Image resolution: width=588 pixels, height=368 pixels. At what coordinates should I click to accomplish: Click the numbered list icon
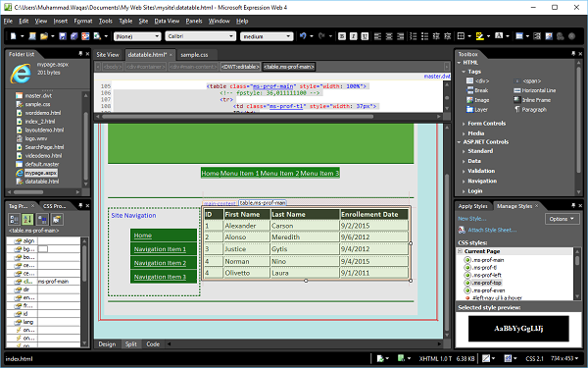coord(414,36)
